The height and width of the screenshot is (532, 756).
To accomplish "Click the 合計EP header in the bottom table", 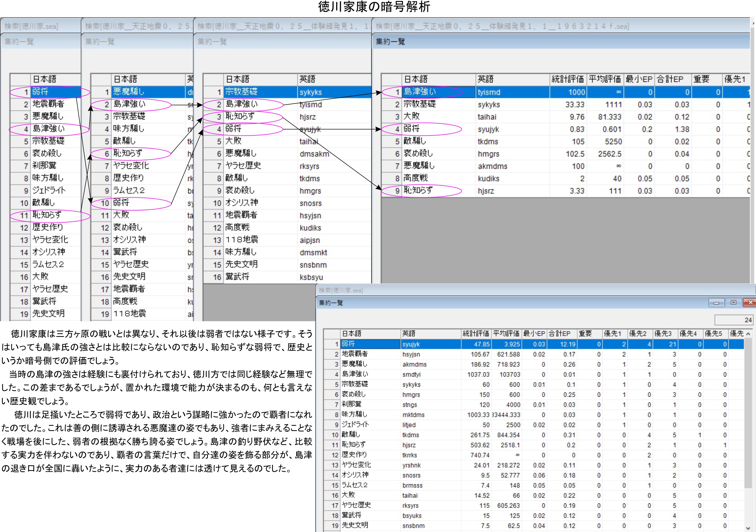I will [x=562, y=334].
